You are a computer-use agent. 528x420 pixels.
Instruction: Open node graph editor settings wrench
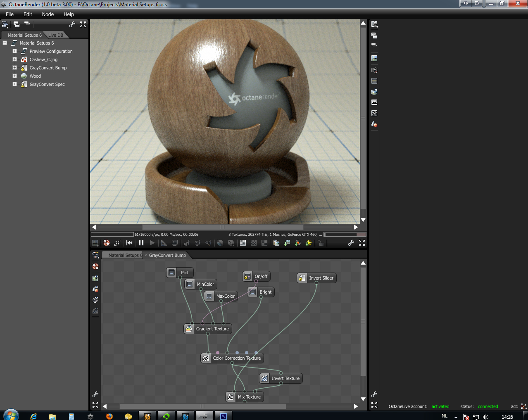tap(95, 394)
